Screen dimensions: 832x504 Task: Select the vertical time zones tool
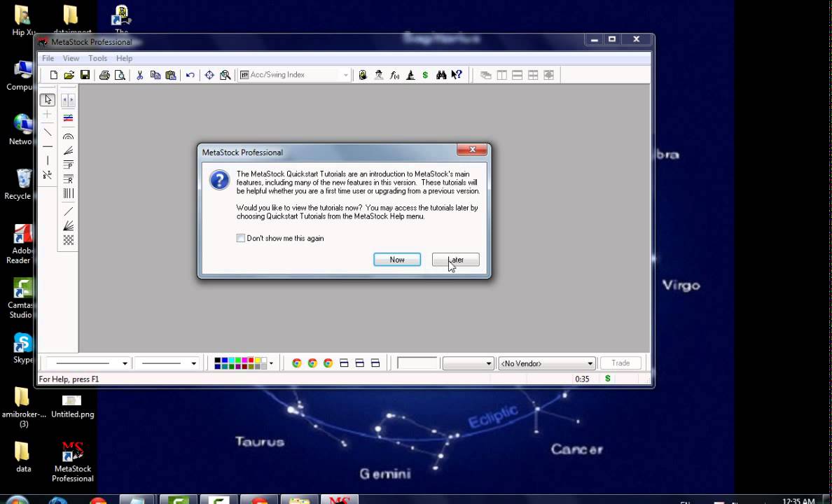68,194
